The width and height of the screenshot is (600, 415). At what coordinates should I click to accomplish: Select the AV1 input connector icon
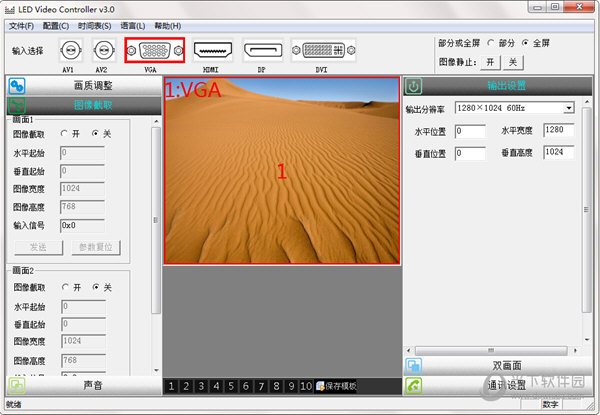click(x=71, y=50)
